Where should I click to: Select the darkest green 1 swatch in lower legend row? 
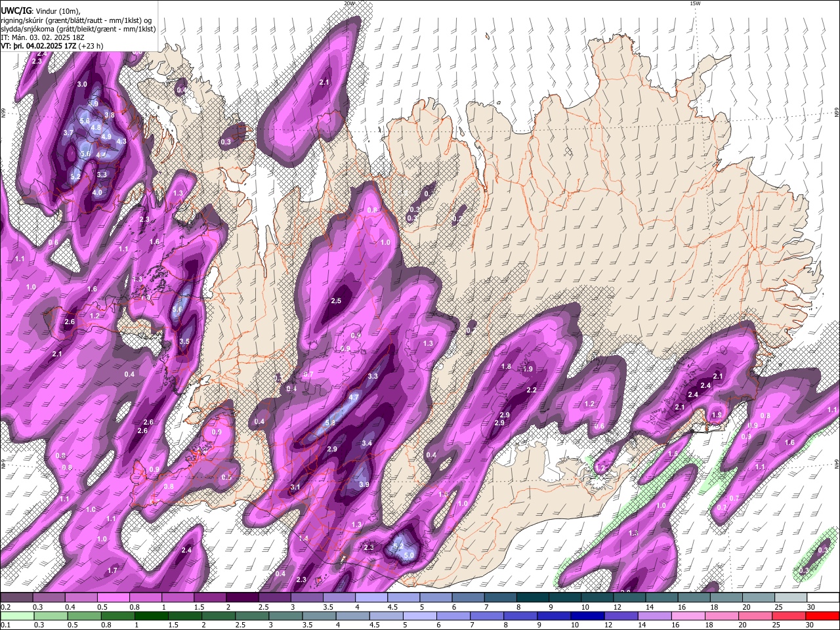pyautogui.click(x=151, y=616)
